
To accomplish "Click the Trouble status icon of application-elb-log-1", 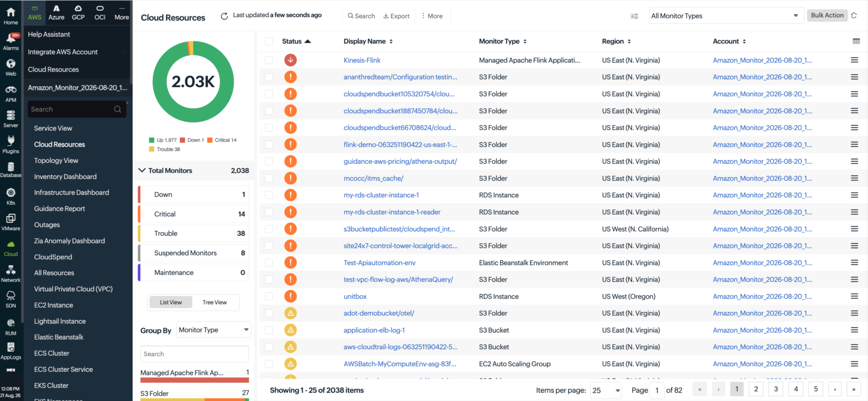I will (x=291, y=330).
